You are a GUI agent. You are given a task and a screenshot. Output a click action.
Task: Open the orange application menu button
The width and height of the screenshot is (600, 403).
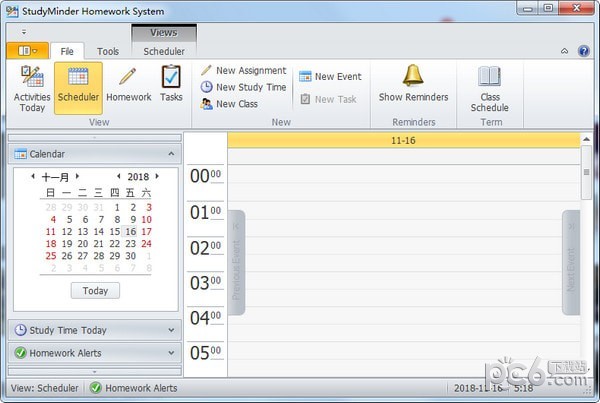pos(28,51)
